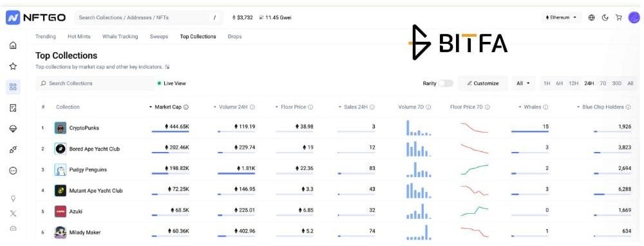Image resolution: width=644 pixels, height=246 pixels.
Task: Click the CryptoPunks collection thumbnail
Action: [61, 128]
